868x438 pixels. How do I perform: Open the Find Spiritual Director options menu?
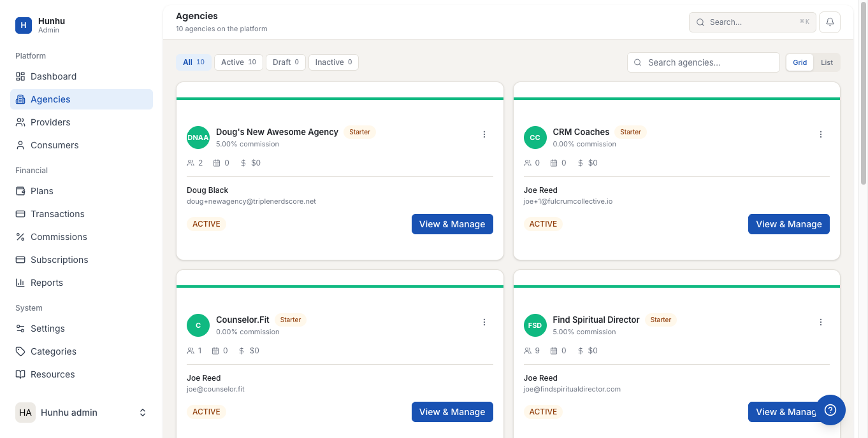pyautogui.click(x=821, y=322)
